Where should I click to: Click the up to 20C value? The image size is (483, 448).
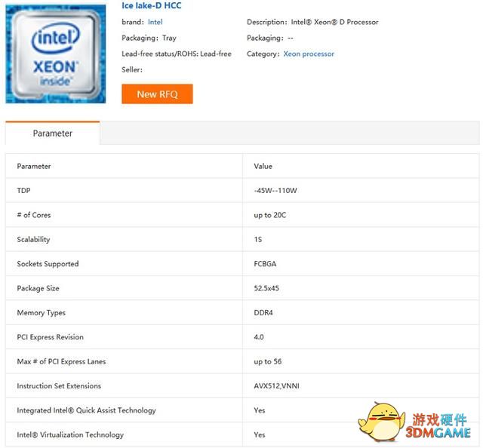point(270,215)
